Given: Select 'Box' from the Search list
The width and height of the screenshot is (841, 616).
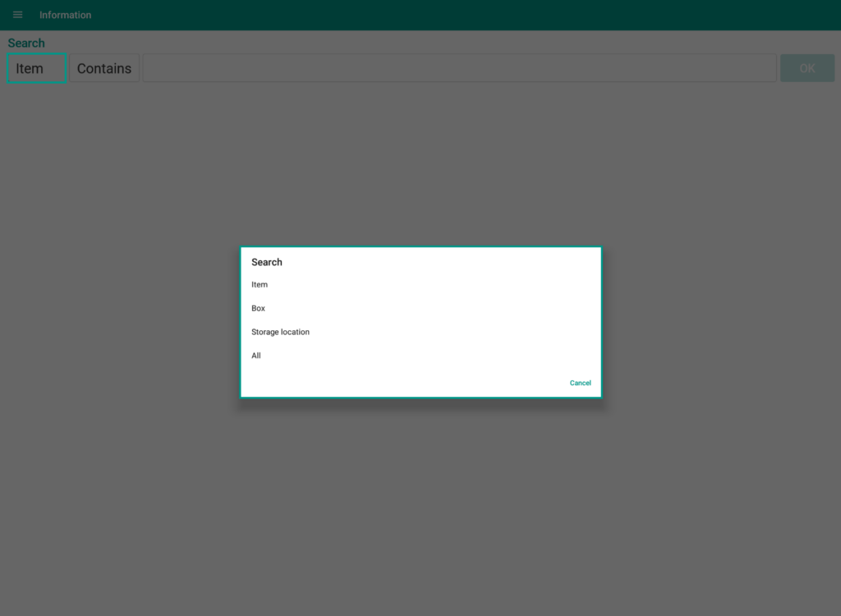Looking at the screenshot, I should 259,309.
